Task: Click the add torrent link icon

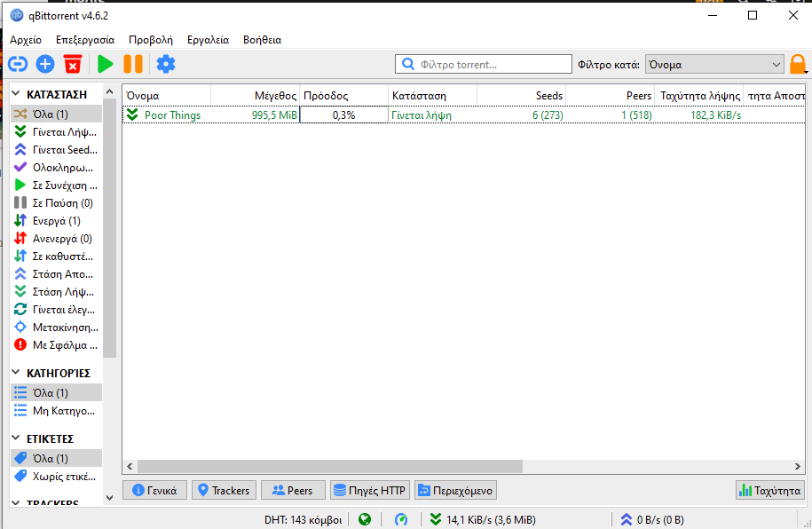Action: point(18,64)
